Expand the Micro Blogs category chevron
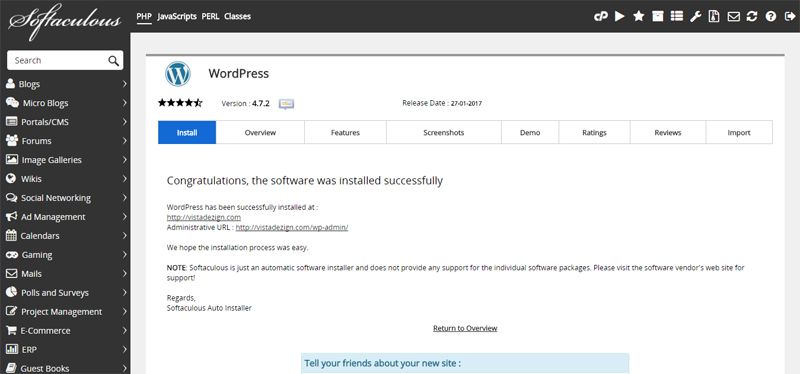The image size is (800, 374). click(x=124, y=103)
